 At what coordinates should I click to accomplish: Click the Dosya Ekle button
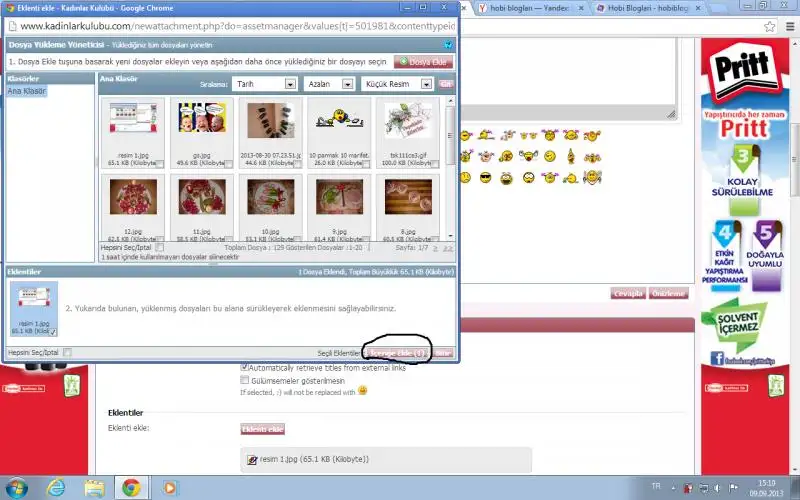coord(423,62)
